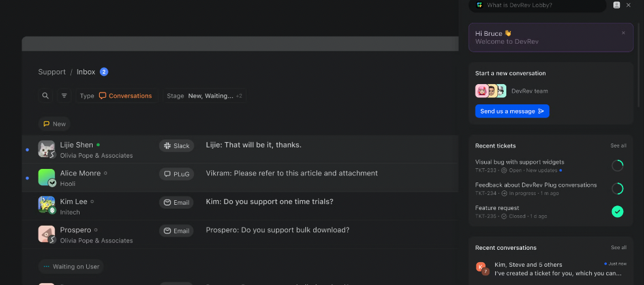This screenshot has width=644, height=285.
Task: Click the Slack channel tag
Action: click(x=177, y=145)
